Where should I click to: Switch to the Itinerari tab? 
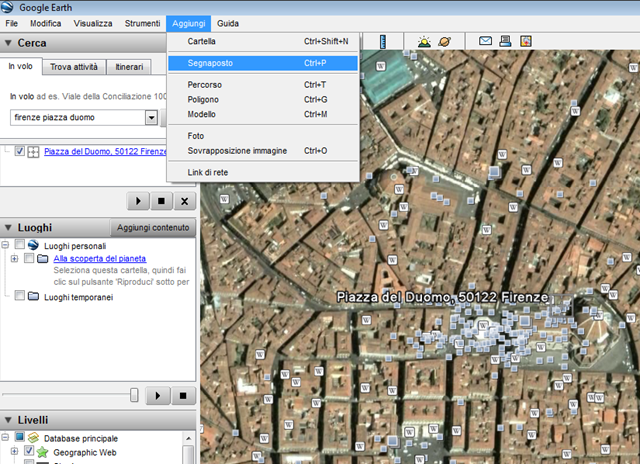129,67
